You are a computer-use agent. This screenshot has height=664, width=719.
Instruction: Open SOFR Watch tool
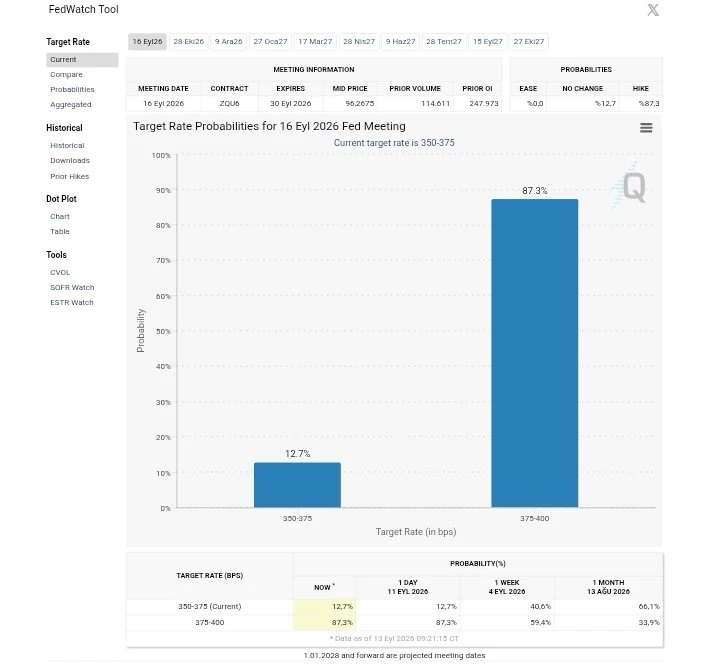point(72,288)
